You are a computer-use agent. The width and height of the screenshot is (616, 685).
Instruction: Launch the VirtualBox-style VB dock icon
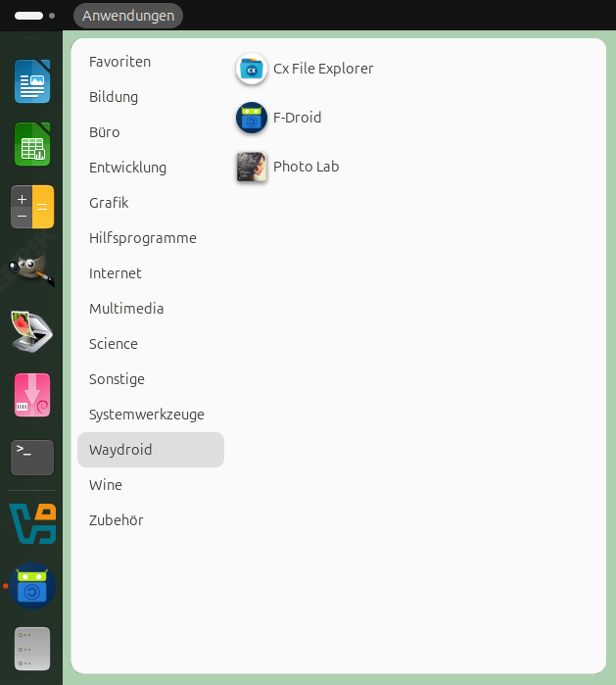(x=32, y=523)
